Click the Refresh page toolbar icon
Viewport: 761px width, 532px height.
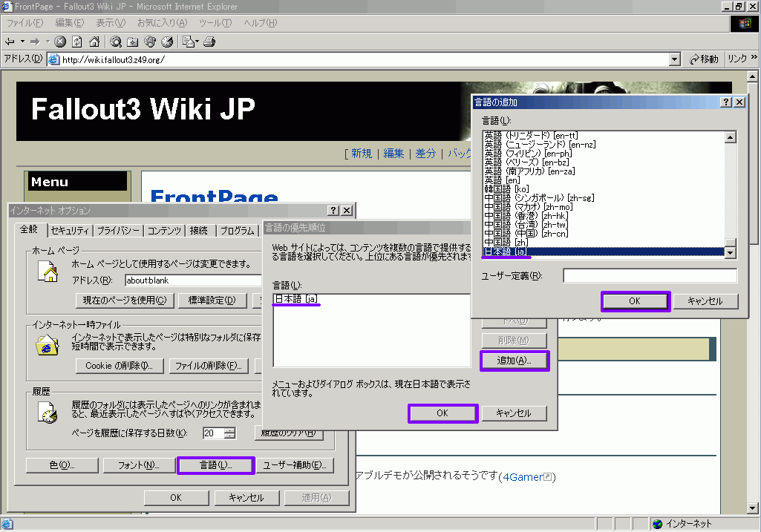[77, 42]
